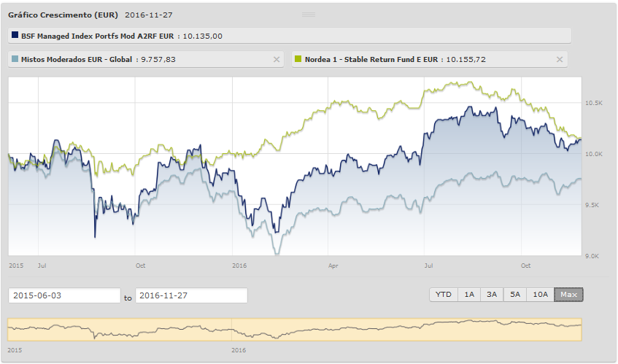Click the Gráfico Crescimento (EUR) title
The image size is (618, 364).
click(62, 15)
